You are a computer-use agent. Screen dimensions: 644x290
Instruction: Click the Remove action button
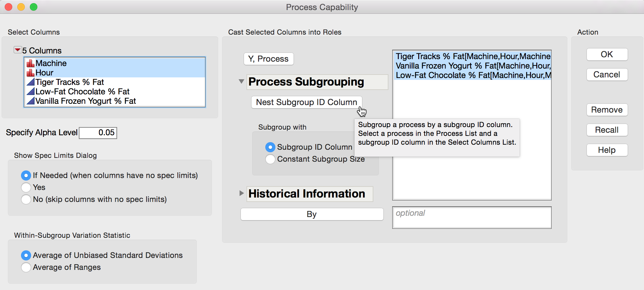[607, 110]
